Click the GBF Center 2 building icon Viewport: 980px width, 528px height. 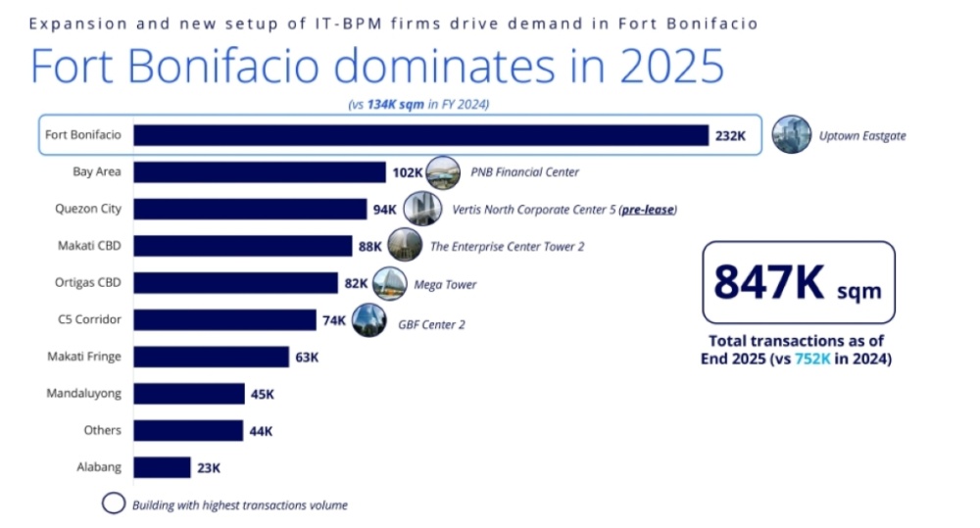click(x=368, y=320)
